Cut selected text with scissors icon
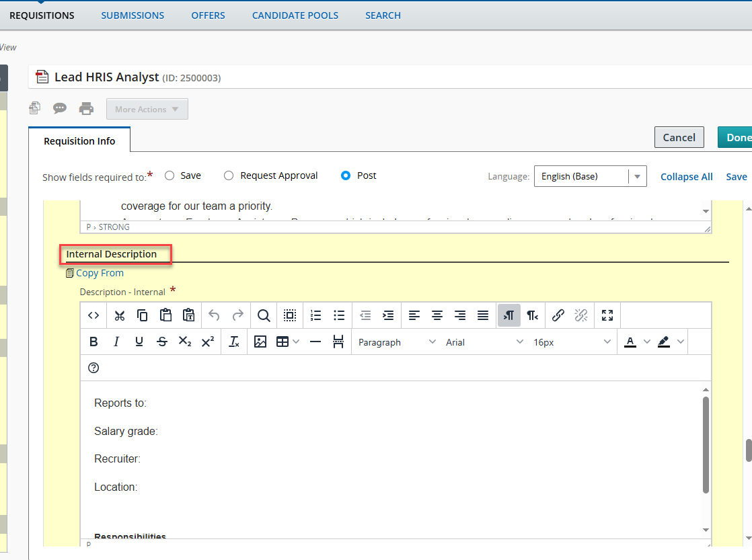Viewport: 752px width, 560px height. (x=120, y=315)
